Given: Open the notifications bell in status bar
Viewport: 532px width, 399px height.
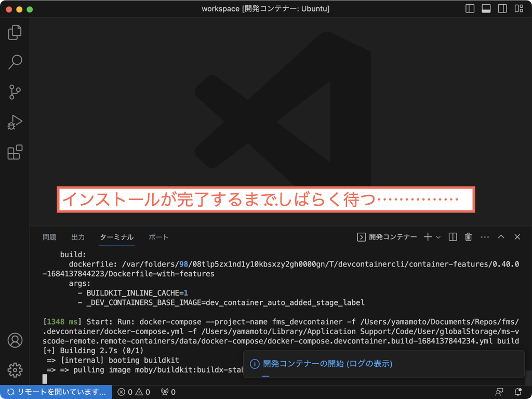Looking at the screenshot, I should point(518,392).
